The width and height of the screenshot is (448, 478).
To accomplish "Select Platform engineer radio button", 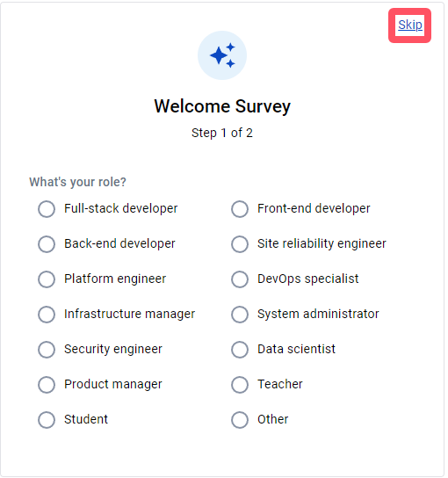I will click(47, 279).
